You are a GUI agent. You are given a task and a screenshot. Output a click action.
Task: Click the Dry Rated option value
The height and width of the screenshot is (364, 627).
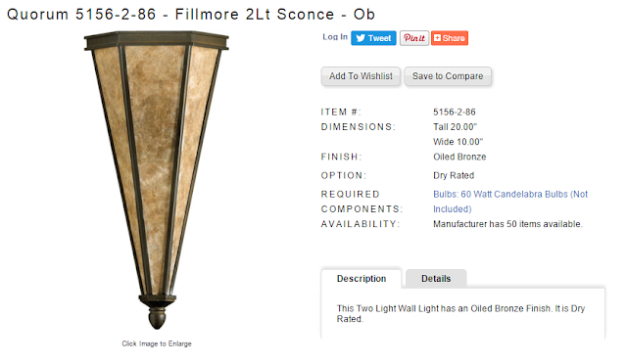454,175
